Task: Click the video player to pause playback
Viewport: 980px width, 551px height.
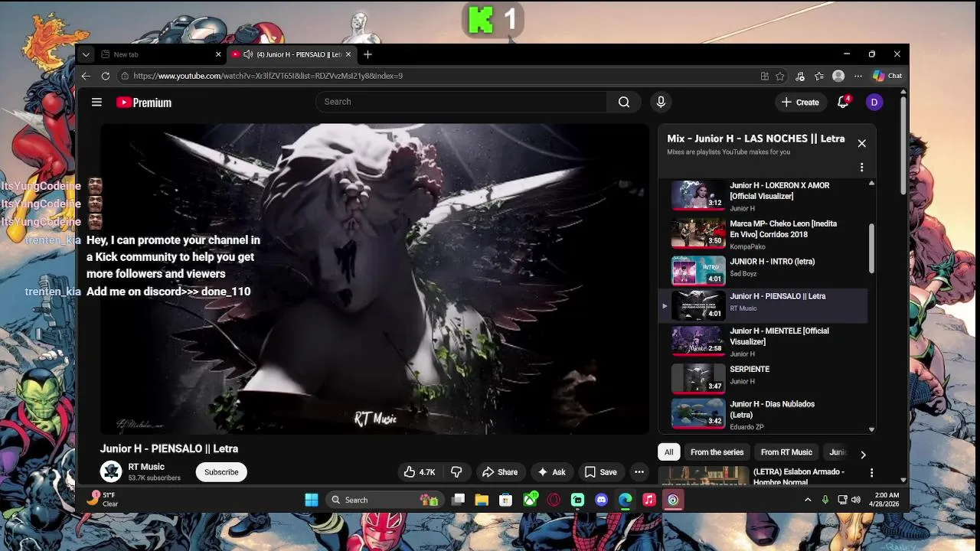Action: (374, 279)
